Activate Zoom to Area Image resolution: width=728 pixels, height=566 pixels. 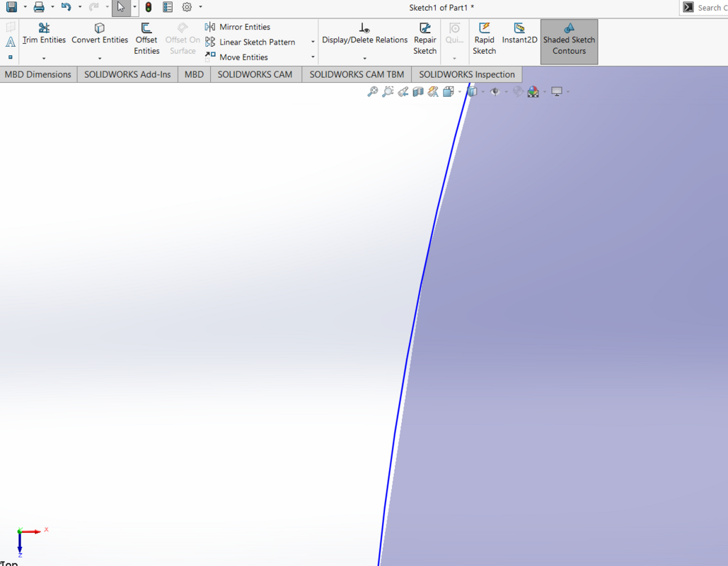tap(388, 91)
